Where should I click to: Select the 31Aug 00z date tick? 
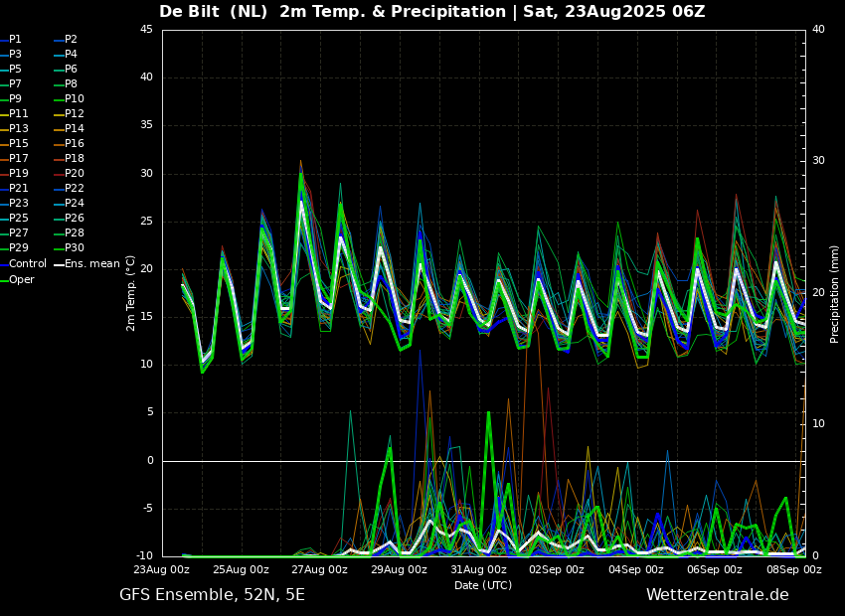(478, 570)
